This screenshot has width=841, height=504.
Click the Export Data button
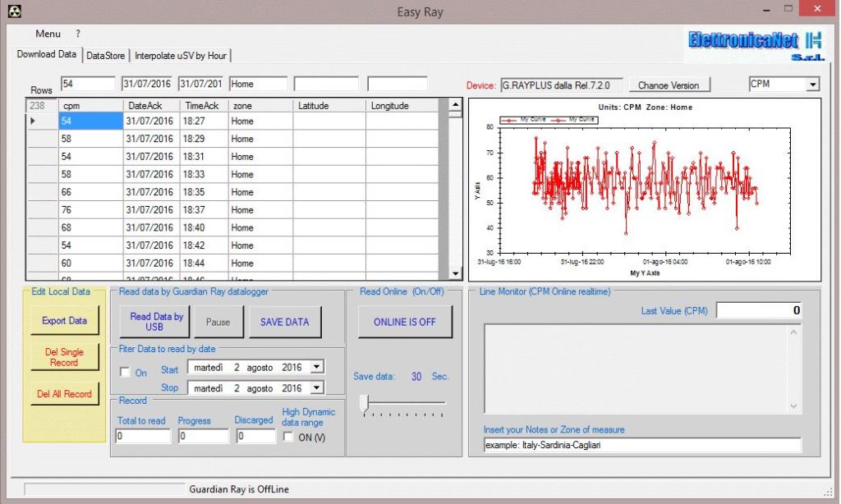click(64, 320)
